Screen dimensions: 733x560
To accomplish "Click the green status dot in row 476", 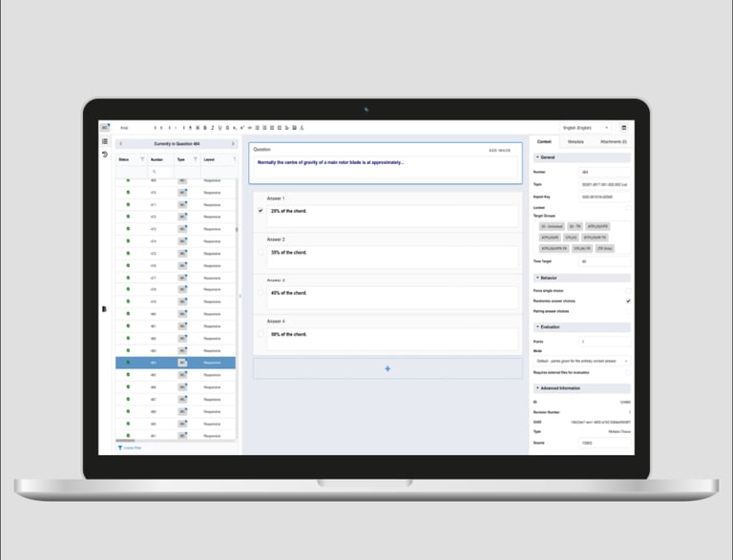I will 128,265.
